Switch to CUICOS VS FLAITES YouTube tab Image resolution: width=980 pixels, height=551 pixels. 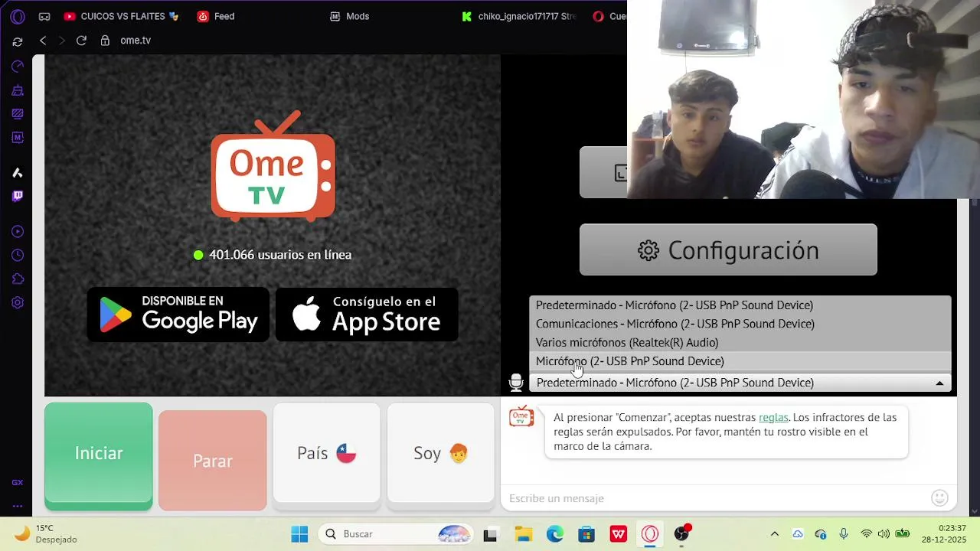click(x=122, y=16)
